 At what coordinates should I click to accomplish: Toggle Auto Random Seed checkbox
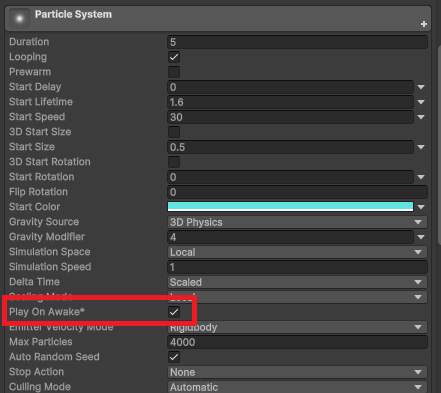174,357
